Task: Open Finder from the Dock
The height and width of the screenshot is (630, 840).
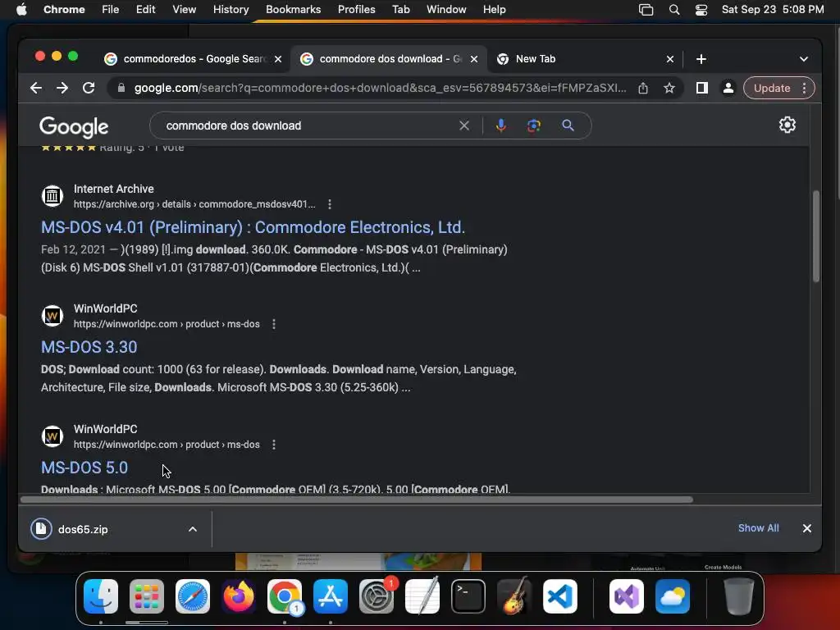Action: [101, 596]
